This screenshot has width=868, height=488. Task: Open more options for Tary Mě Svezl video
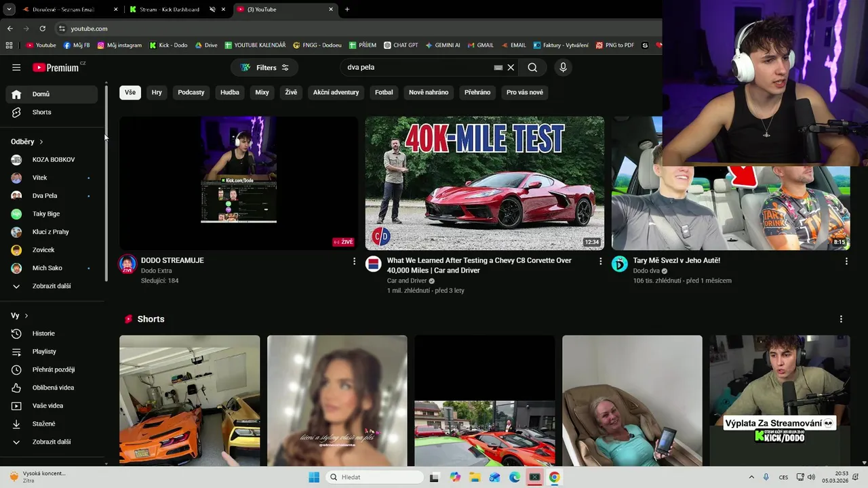(846, 261)
